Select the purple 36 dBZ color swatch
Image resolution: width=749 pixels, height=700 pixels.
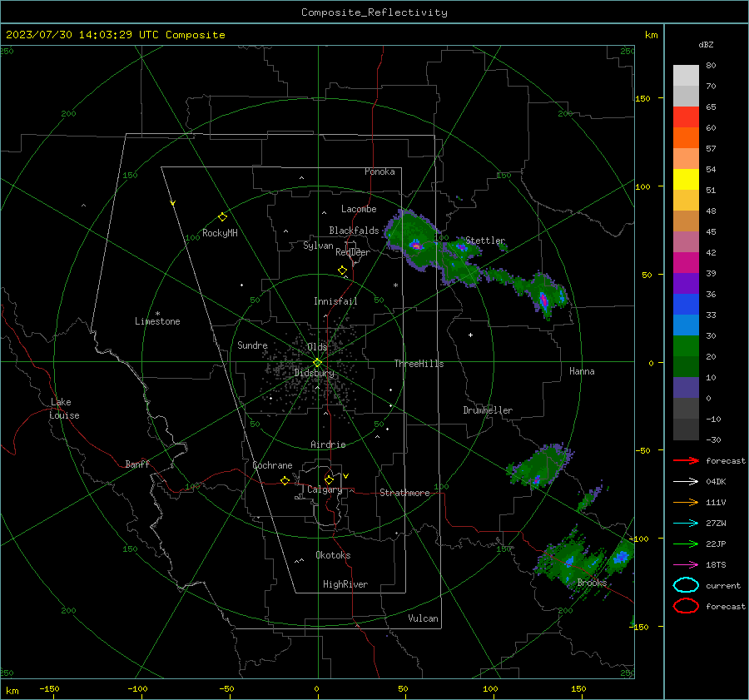(x=686, y=284)
